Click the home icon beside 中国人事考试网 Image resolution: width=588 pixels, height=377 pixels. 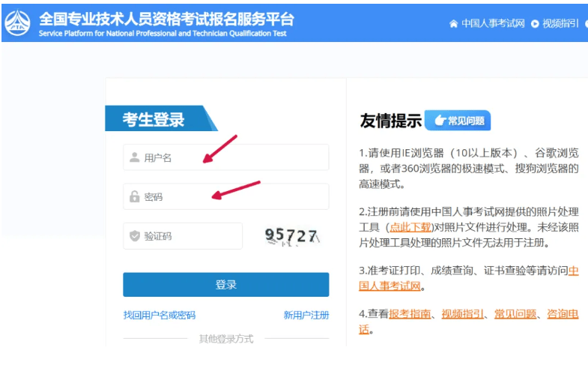(453, 24)
